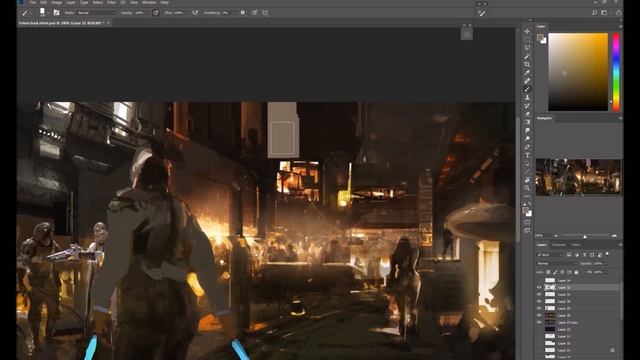Switch to the Paths tab
This screenshot has width=640, height=360.
(576, 245)
